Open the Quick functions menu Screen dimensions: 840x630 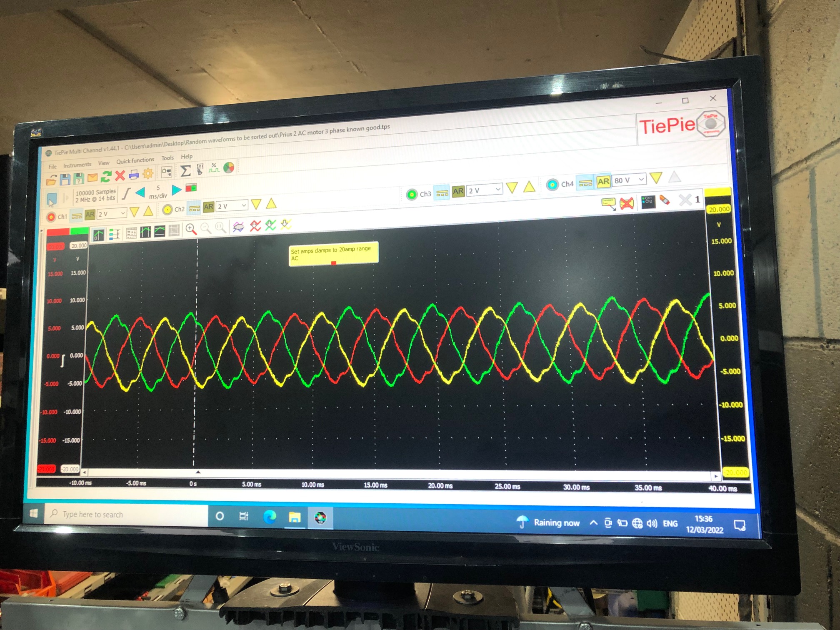[135, 161]
